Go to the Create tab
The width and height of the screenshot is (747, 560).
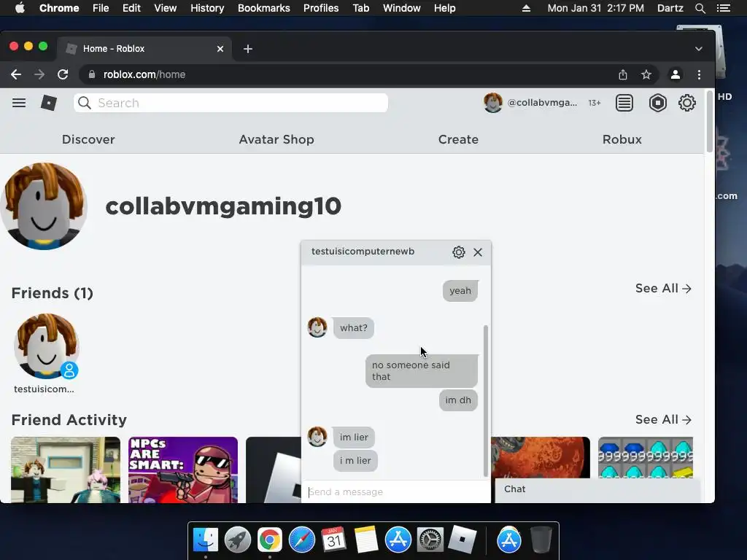(x=458, y=139)
